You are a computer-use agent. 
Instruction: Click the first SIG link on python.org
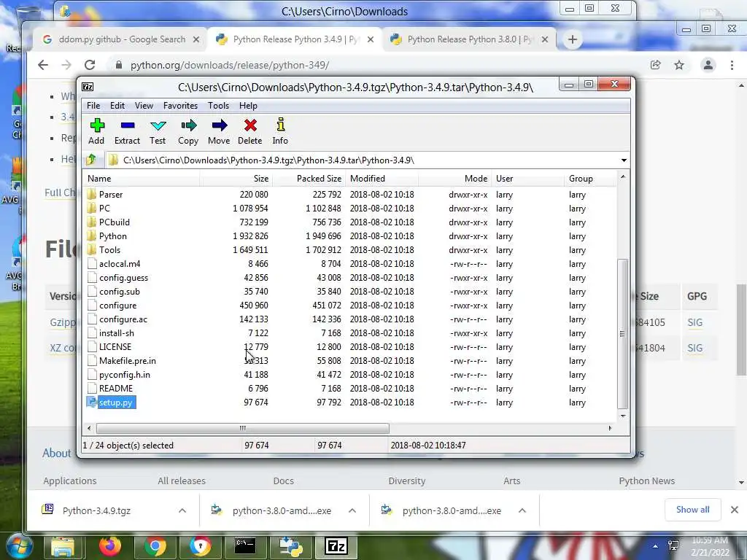click(x=694, y=322)
